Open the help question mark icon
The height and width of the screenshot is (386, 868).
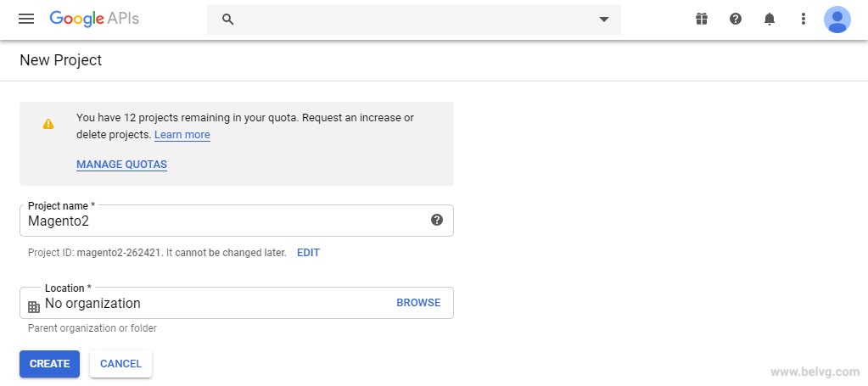point(735,20)
